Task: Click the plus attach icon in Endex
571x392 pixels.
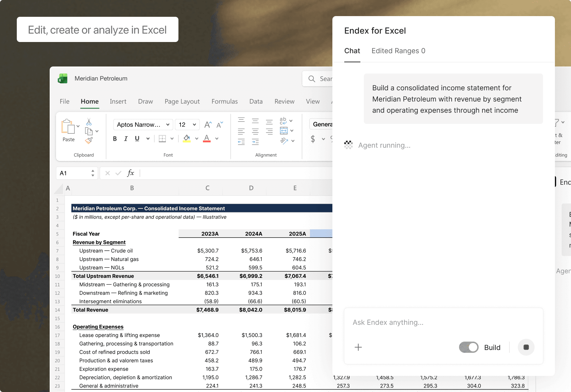Action: 358,347
